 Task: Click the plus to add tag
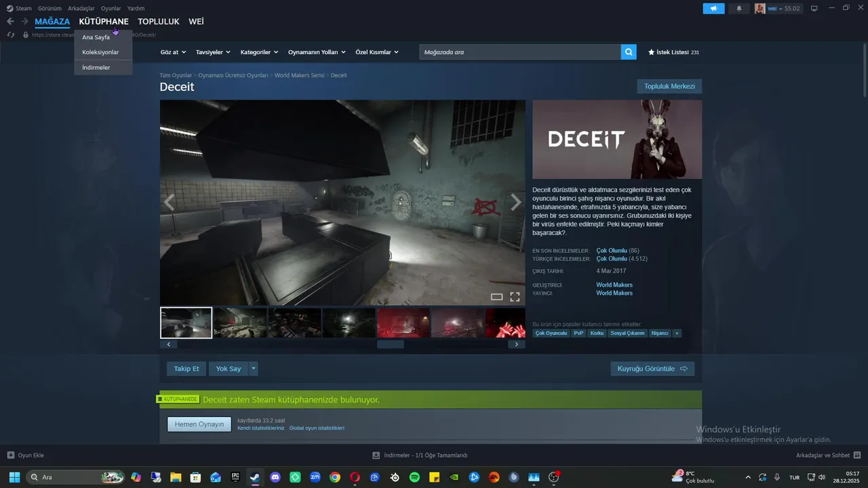coord(676,333)
